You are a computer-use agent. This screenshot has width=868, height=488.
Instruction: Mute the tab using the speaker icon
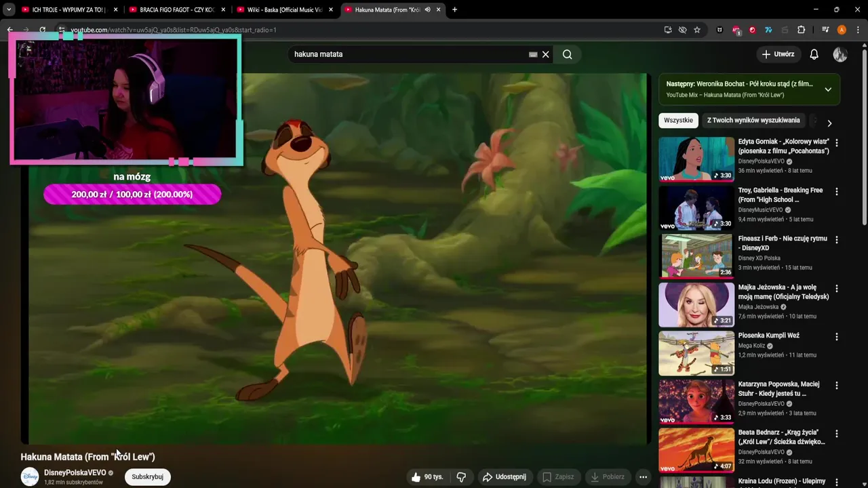pos(427,9)
